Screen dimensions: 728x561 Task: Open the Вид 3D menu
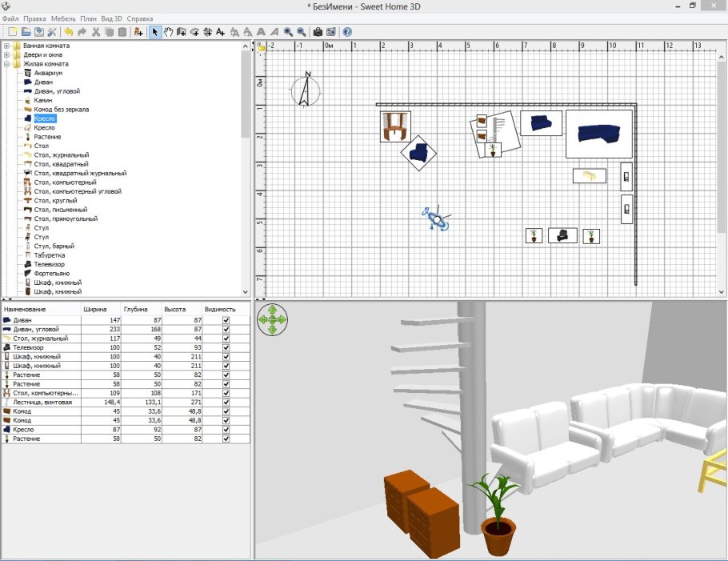[111, 18]
